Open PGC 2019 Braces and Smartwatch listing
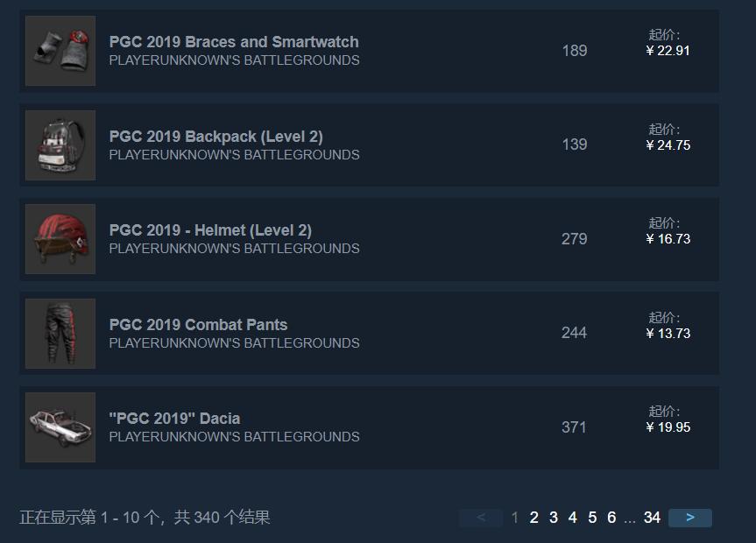Image resolution: width=756 pixels, height=543 pixels. pos(234,42)
